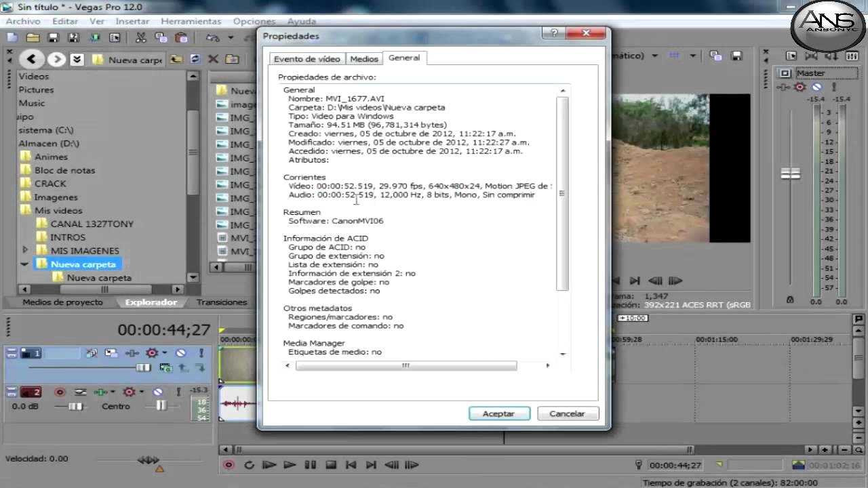Click the Save project floppy icon
This screenshot has width=868, height=488.
pos(53,38)
